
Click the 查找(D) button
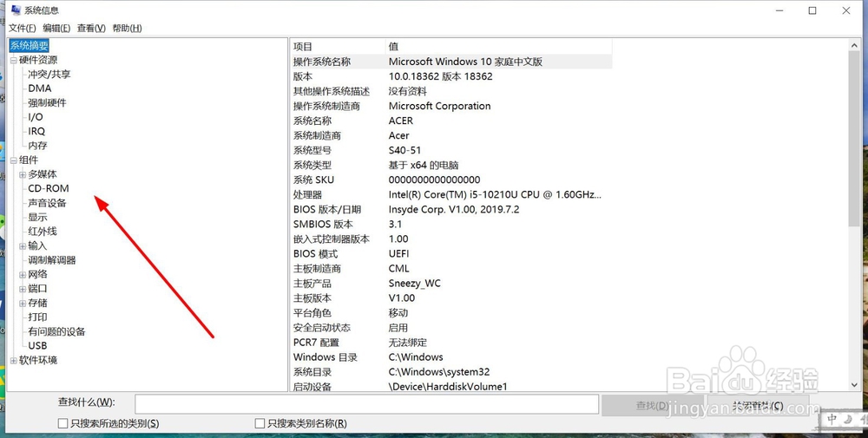[652, 405]
